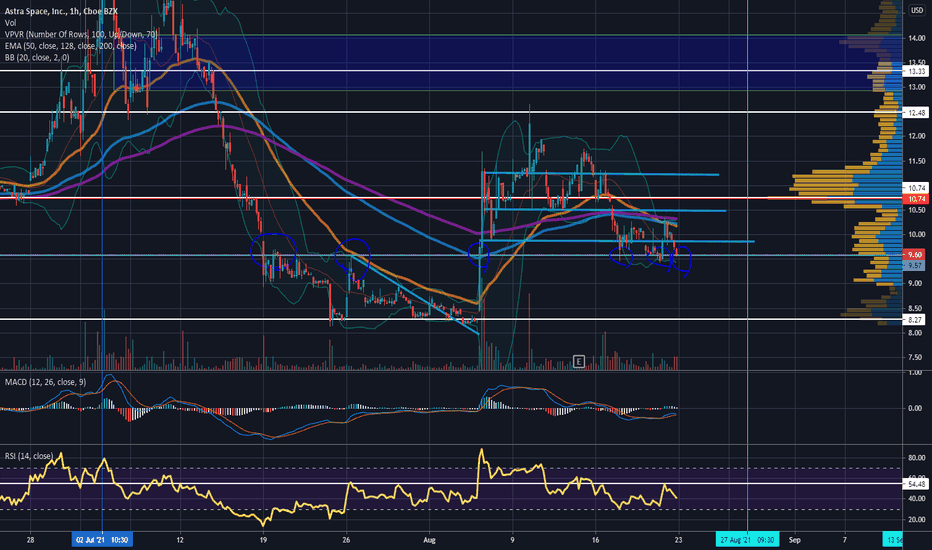
Task: Select the VPVR indicator legend label
Action: click(81, 34)
